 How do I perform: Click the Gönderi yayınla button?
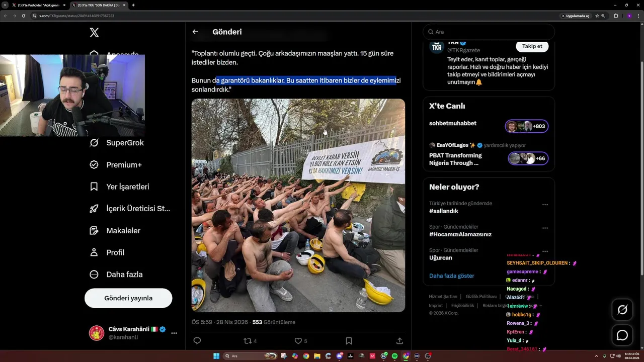click(x=128, y=298)
